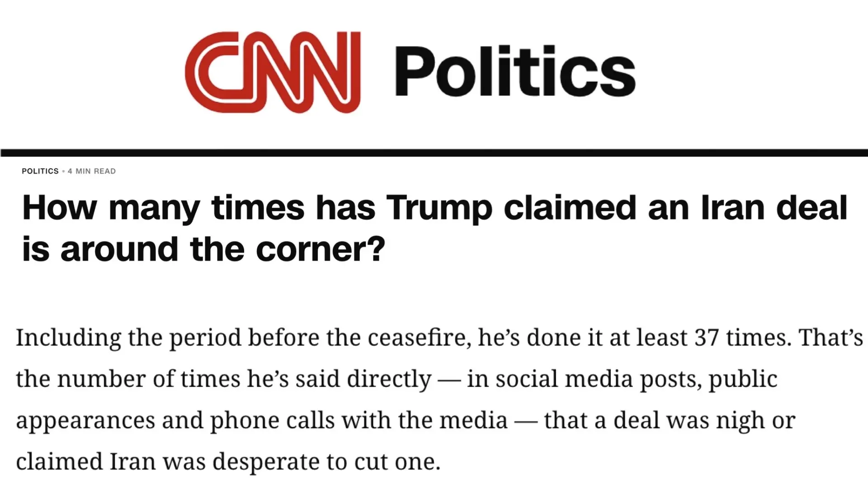Click the 4 MIN READ indicator
This screenshot has height=489, width=868.
tap(92, 171)
